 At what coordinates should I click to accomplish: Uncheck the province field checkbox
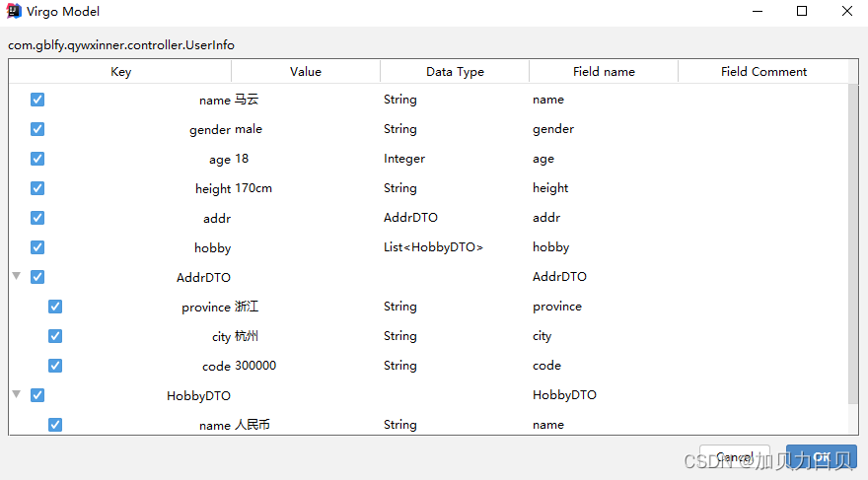[x=55, y=307]
